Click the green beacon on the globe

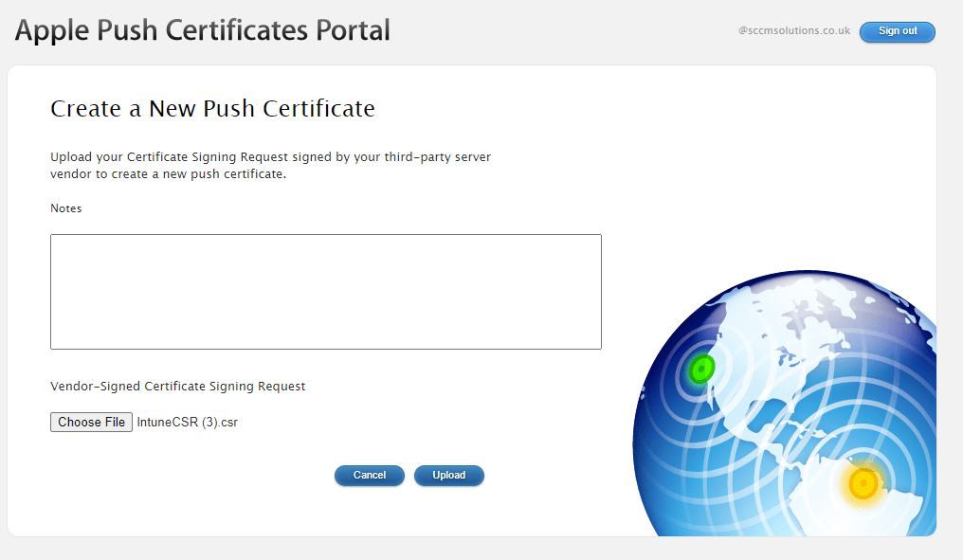click(x=701, y=369)
